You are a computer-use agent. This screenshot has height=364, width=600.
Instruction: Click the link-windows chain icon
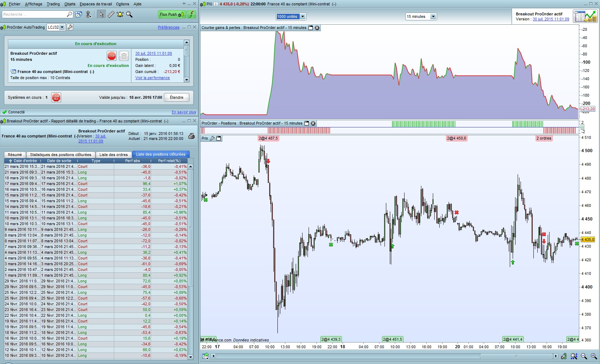pyautogui.click(x=88, y=14)
